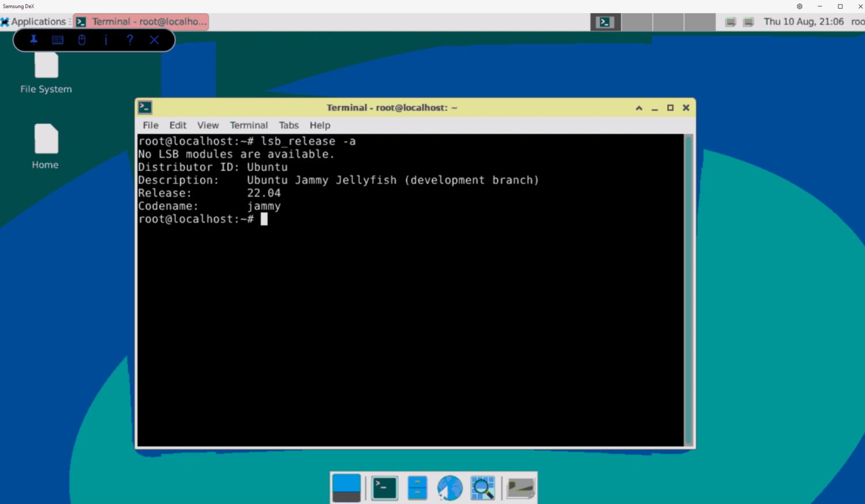Viewport: 865px width, 504px height.
Task: Click the Terminal - root@localhost taskbar button
Action: 141,22
